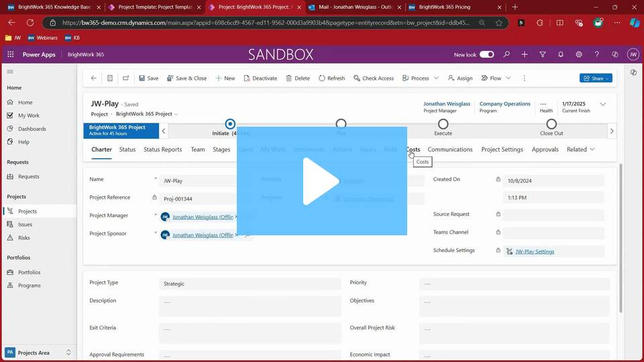Open Webinars bookmark

pyautogui.click(x=43, y=38)
